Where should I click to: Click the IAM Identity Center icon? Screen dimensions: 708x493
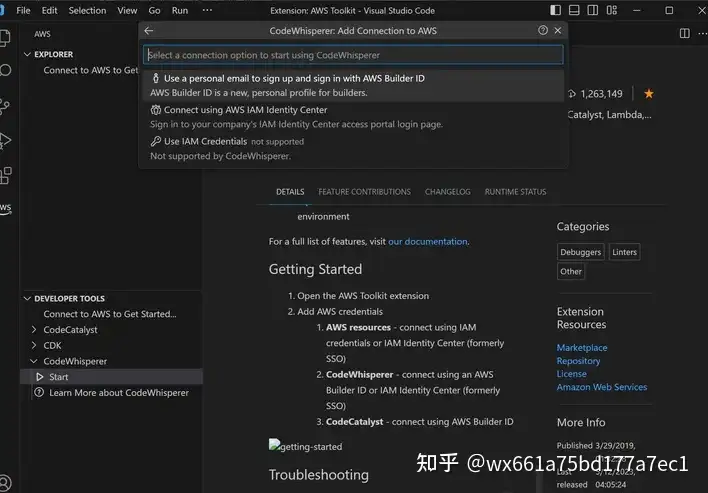pos(155,110)
